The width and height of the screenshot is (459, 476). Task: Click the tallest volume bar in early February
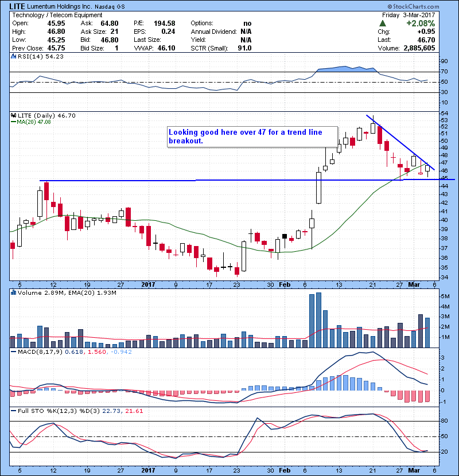point(318,320)
